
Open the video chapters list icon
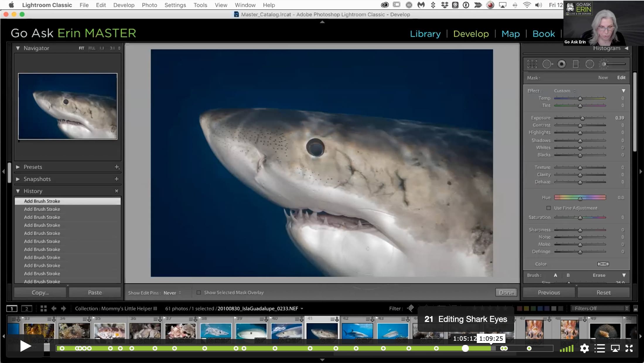(599, 348)
